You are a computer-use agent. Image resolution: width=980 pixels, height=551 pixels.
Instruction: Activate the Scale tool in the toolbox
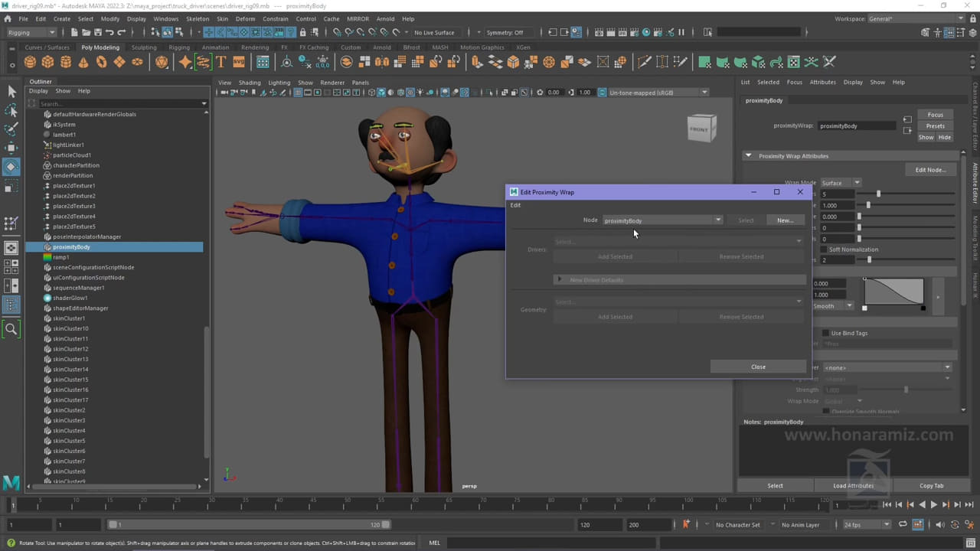click(11, 186)
